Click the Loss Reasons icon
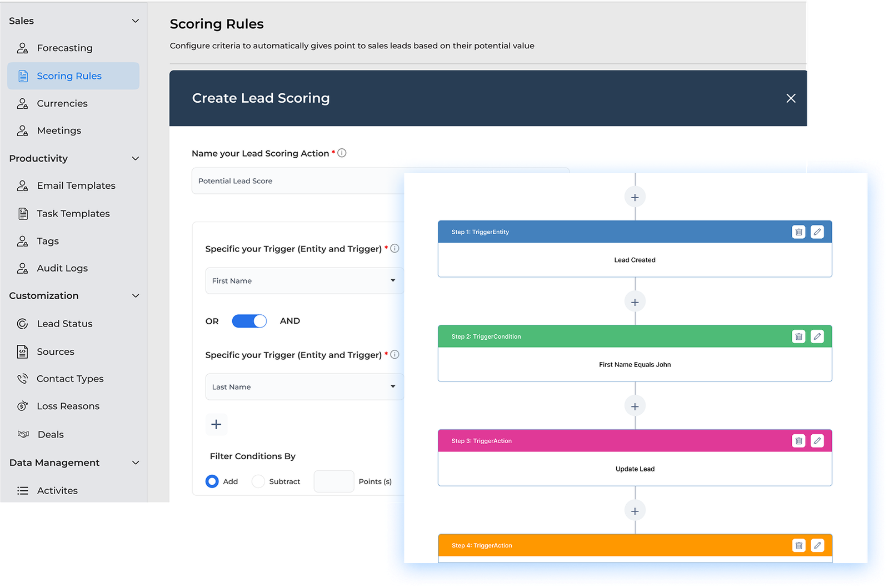 click(x=22, y=406)
